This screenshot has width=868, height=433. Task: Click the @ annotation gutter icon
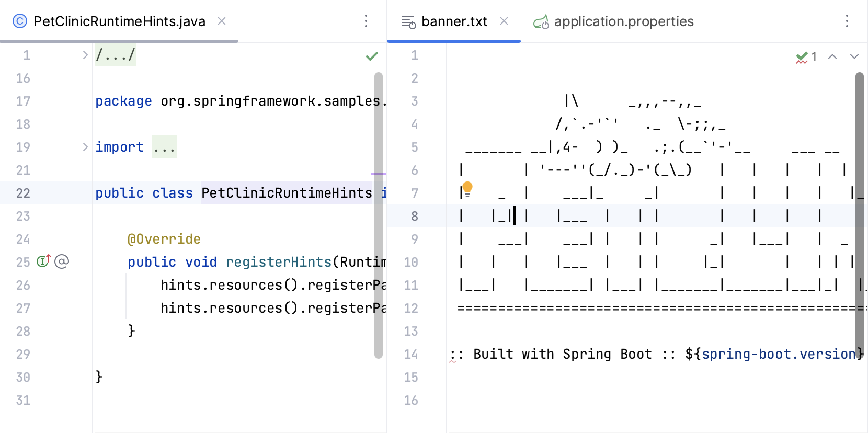pyautogui.click(x=62, y=261)
